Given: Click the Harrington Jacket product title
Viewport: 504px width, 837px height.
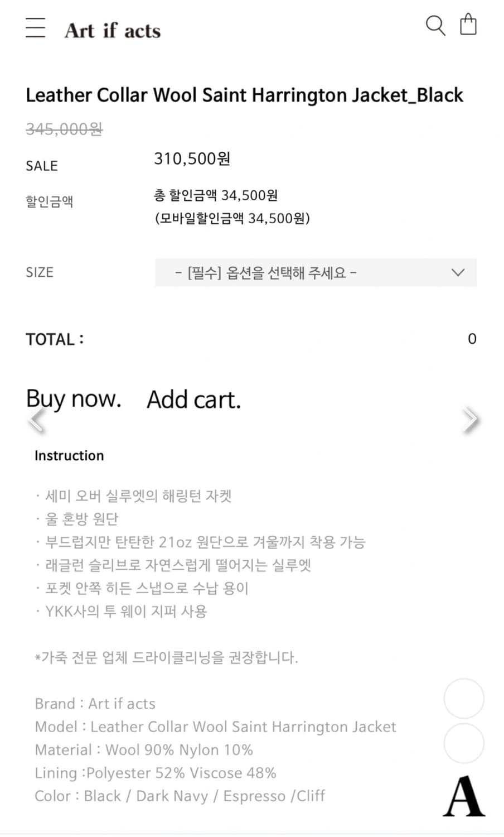Looking at the screenshot, I should [x=244, y=95].
